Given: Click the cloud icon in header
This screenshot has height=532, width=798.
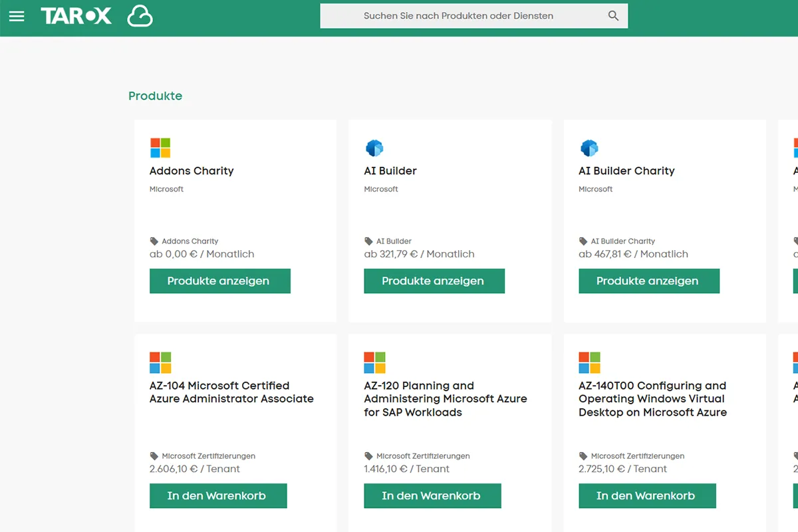Looking at the screenshot, I should click(140, 17).
